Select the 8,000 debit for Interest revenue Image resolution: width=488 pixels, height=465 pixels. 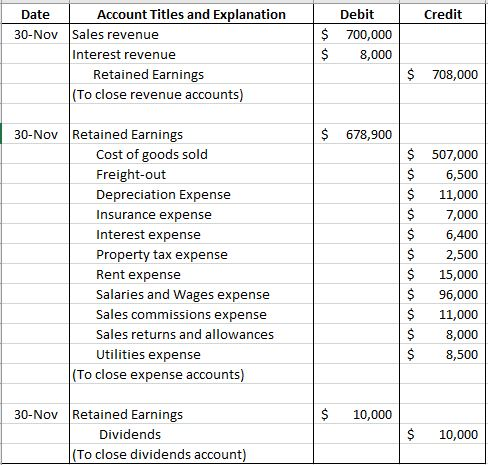click(x=356, y=54)
